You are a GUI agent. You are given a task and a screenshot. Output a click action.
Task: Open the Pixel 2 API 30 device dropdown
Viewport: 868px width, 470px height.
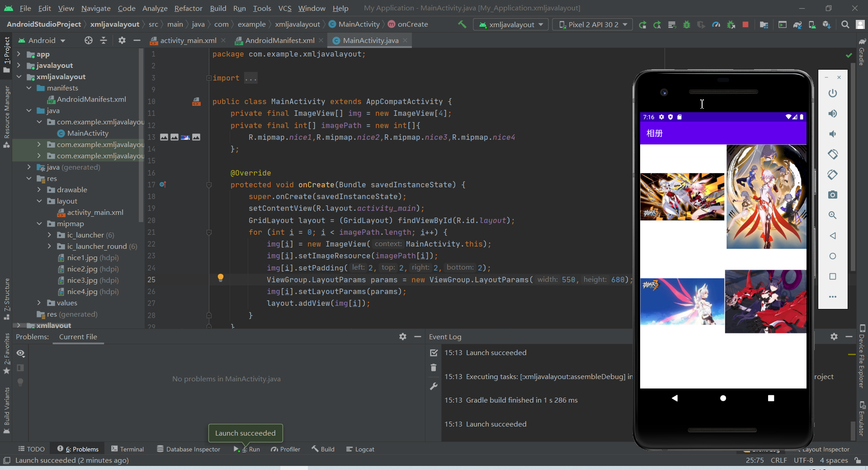tap(592, 24)
